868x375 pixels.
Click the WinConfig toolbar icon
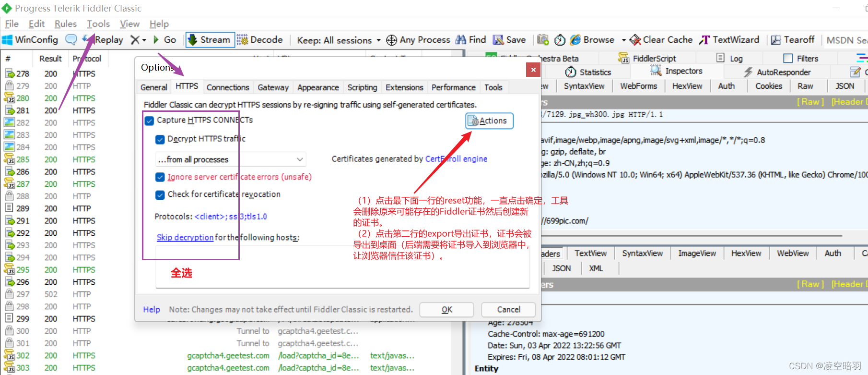[x=7, y=40]
